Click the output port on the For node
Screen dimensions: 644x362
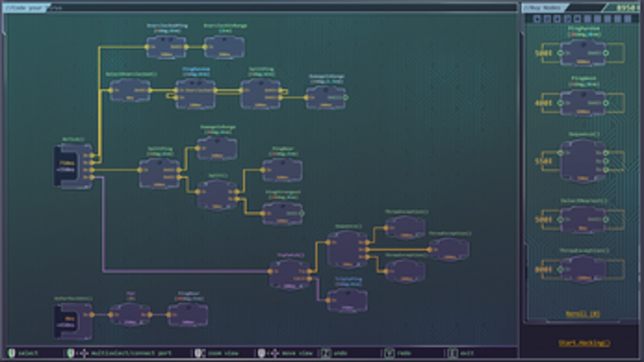tap(150, 315)
